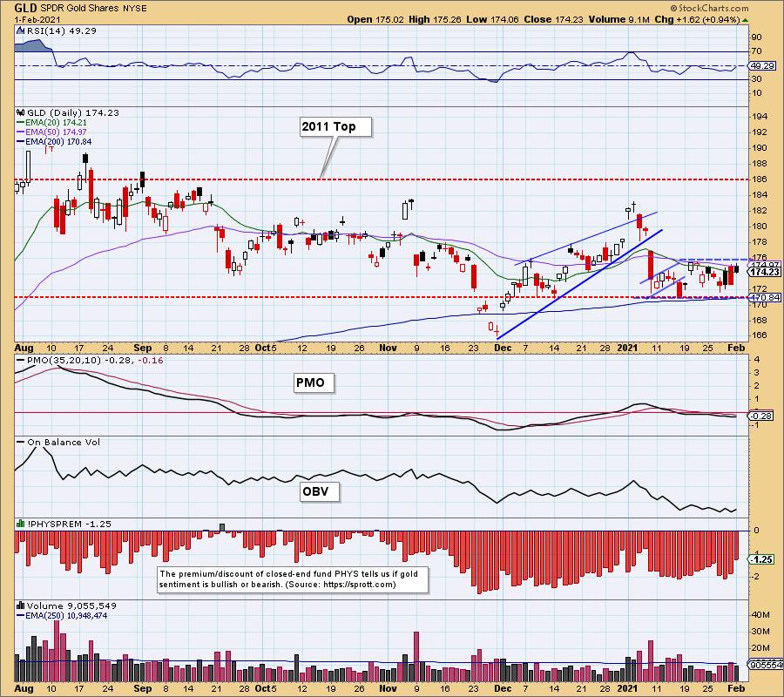784x697 pixels.
Task: Click the 174.23 last-price tag on price axis
Action: coord(765,272)
